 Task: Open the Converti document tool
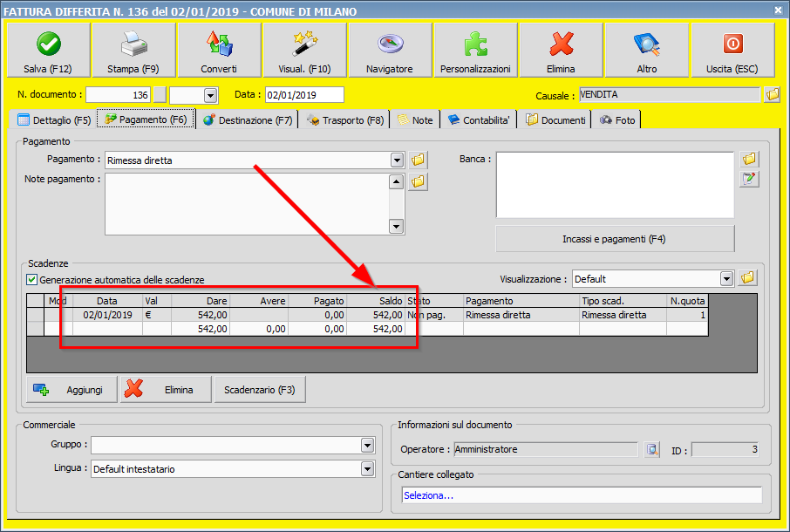click(218, 51)
